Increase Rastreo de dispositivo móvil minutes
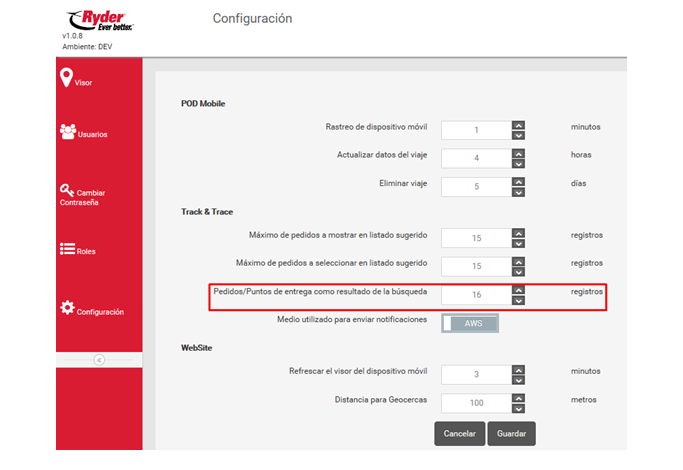The width and height of the screenshot is (683, 470). (518, 125)
